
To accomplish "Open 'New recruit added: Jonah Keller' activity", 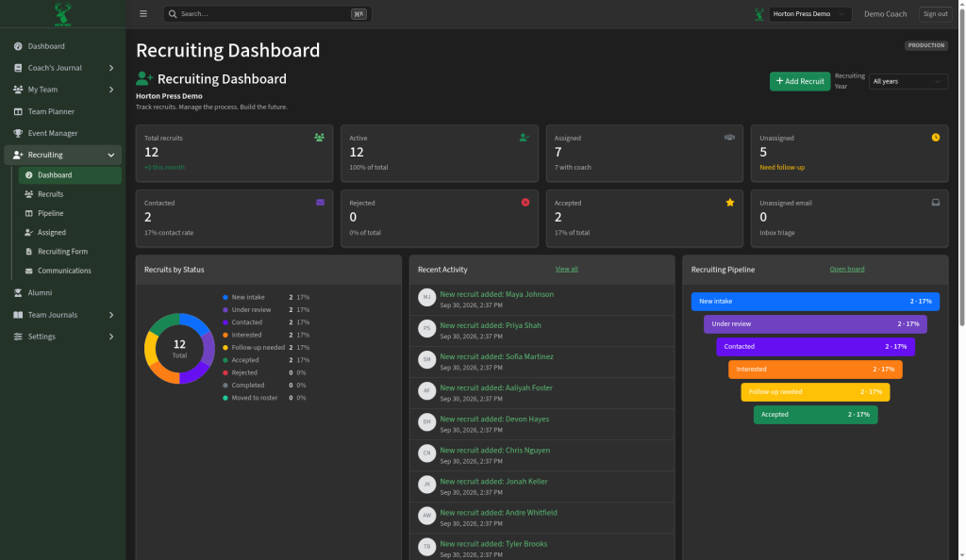I will pos(493,481).
